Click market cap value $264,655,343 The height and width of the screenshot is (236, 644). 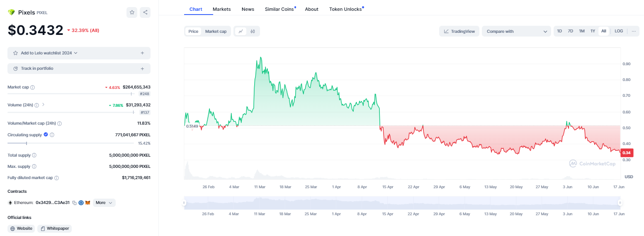136,87
